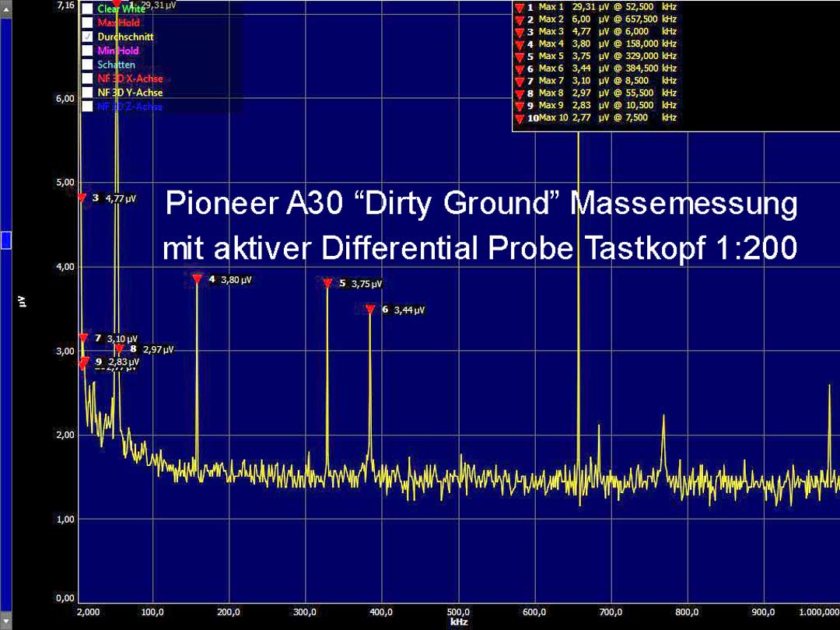Enable the Schatten trace checkbox
Image resolution: width=840 pixels, height=630 pixels.
coord(87,65)
